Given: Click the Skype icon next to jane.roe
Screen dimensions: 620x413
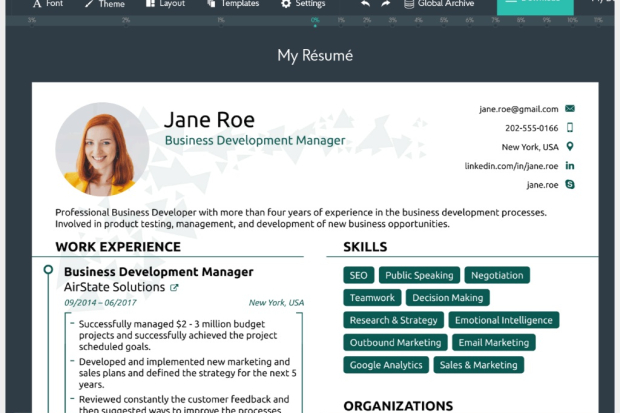Looking at the screenshot, I should [570, 185].
